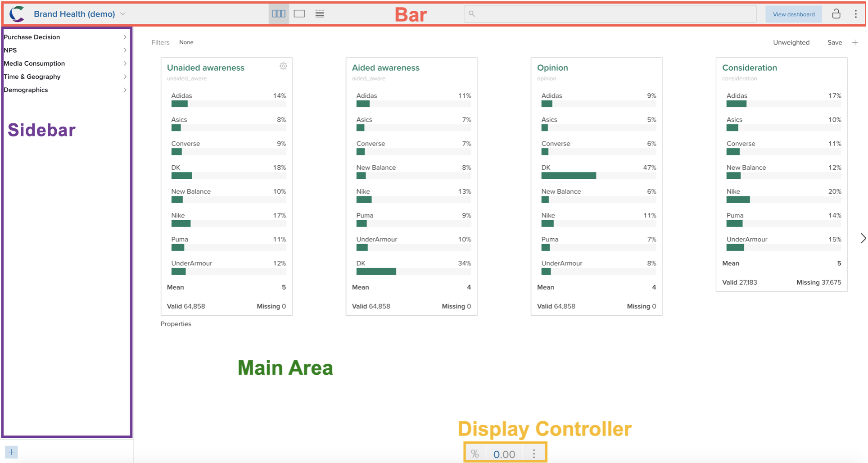The height and width of the screenshot is (463, 868).
Task: Click inside the search input field
Action: click(x=610, y=14)
